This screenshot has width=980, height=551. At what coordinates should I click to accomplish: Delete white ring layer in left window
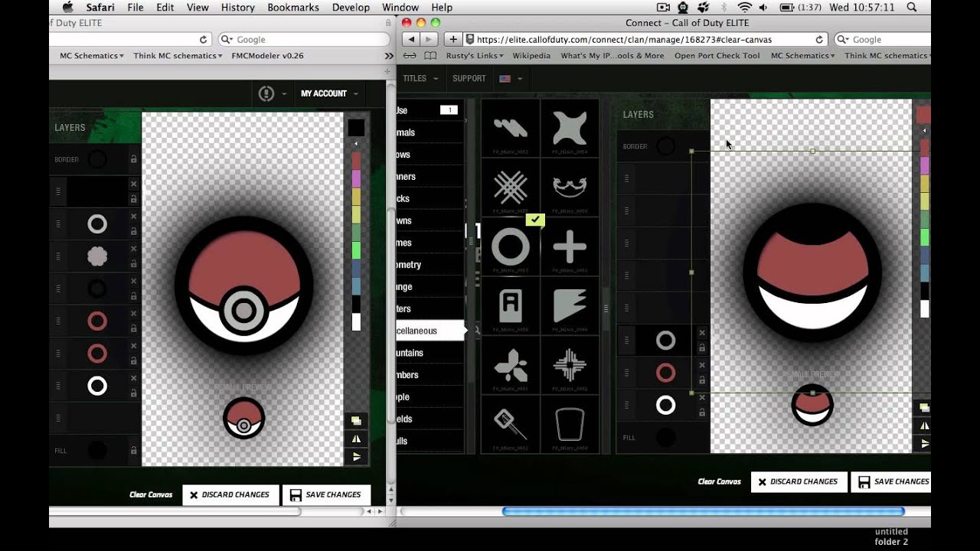click(133, 378)
